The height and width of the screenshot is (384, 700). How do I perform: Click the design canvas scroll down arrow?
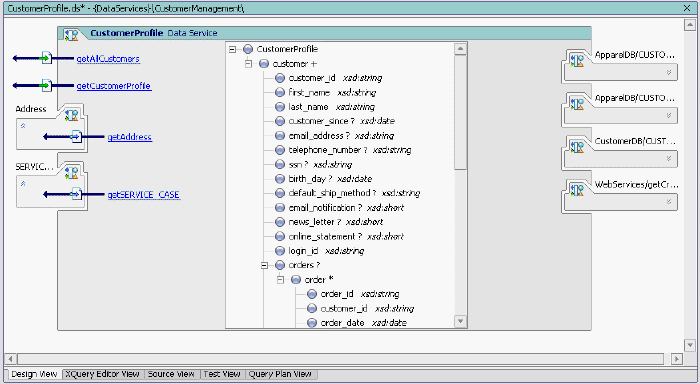pyautogui.click(x=690, y=345)
